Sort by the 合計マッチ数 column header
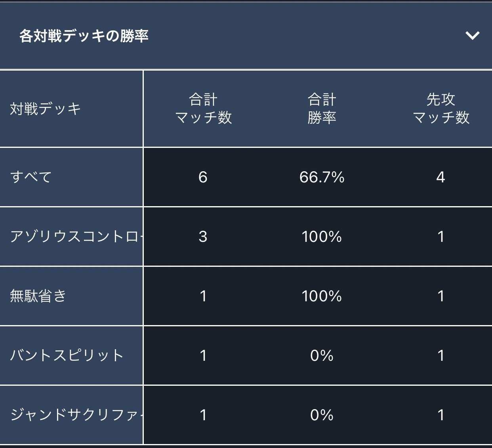 [204, 108]
